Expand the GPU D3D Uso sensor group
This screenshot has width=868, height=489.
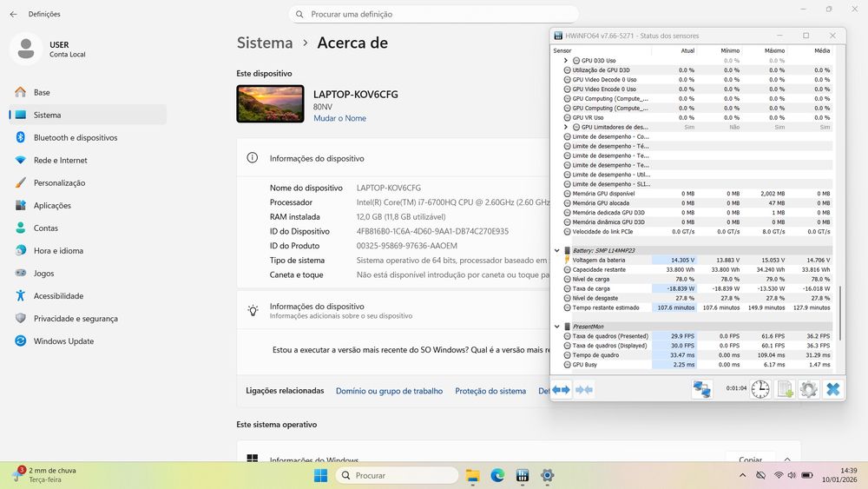click(x=566, y=60)
